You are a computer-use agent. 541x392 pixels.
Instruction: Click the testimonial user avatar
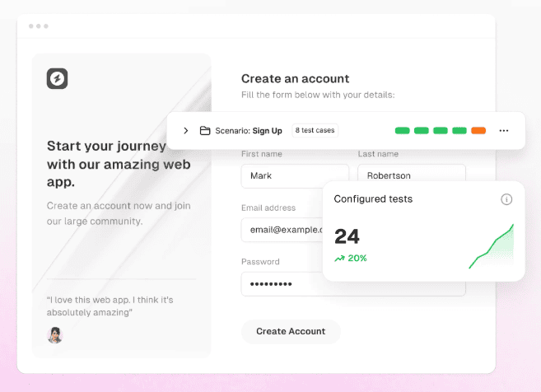tap(55, 335)
